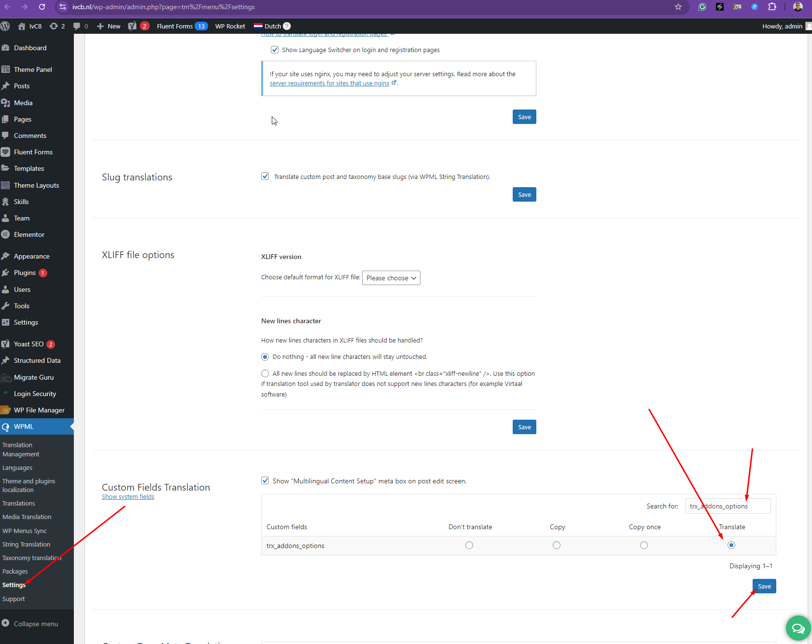
Task: Click the Yoast icon in admin bar
Action: (x=132, y=26)
